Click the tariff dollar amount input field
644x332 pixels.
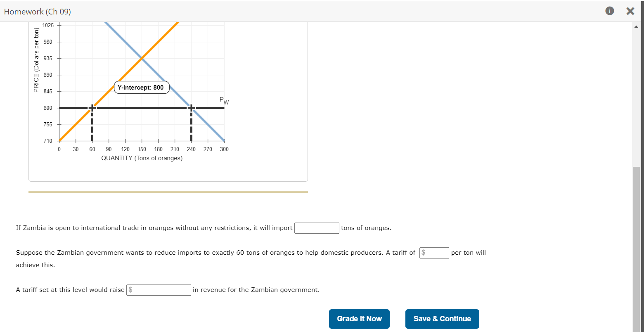[x=434, y=253]
